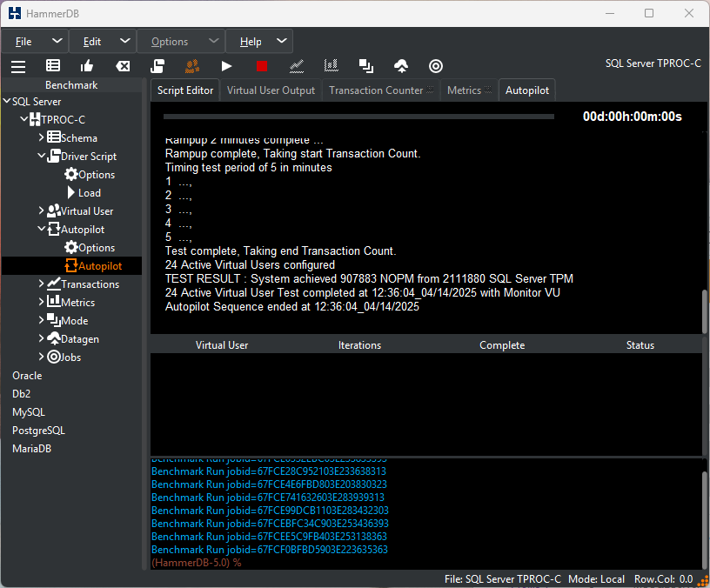The width and height of the screenshot is (710, 588).
Task: Select Db2 in the benchmark tree
Action: pos(21,394)
